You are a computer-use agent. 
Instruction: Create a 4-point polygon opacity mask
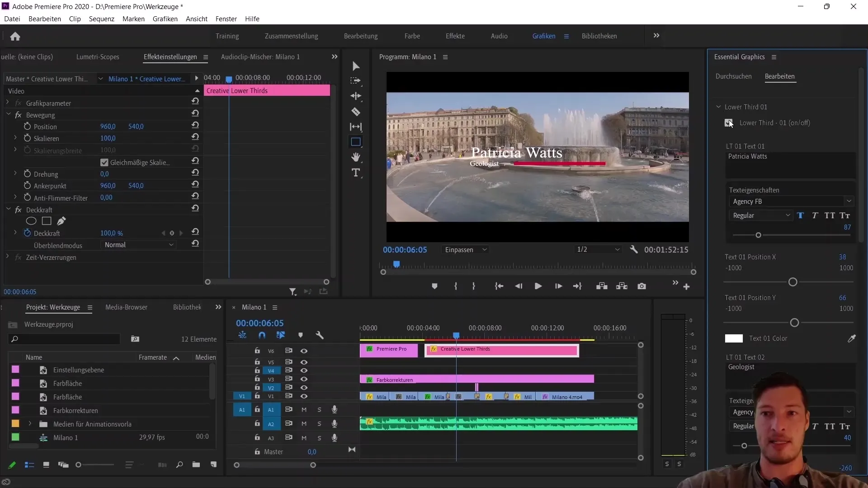(47, 221)
